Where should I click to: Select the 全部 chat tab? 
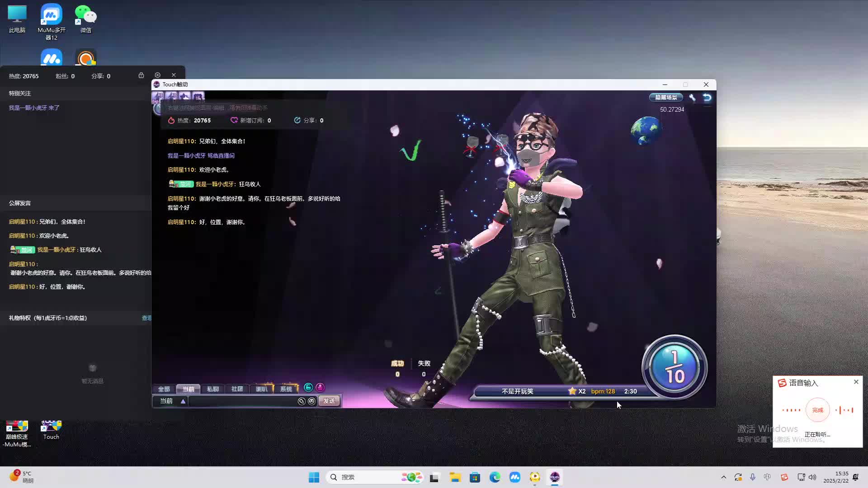coord(164,389)
